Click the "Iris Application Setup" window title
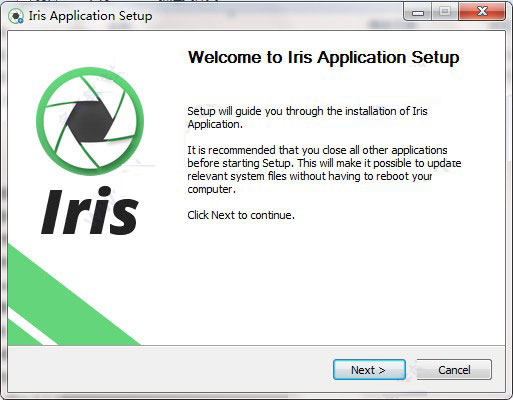Image resolution: width=513 pixels, height=400 pixels. [x=90, y=16]
